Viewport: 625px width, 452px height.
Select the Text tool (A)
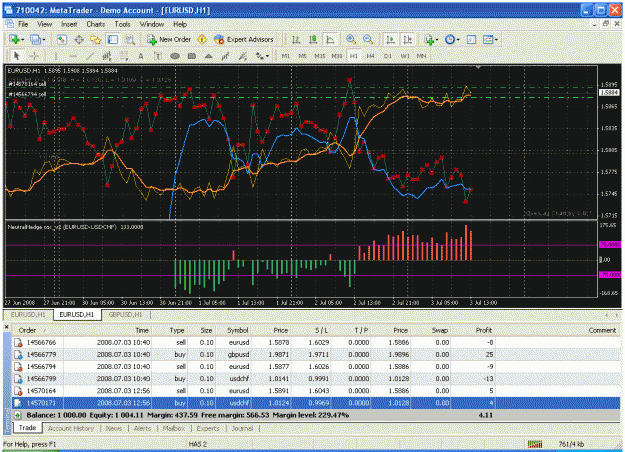click(x=141, y=56)
